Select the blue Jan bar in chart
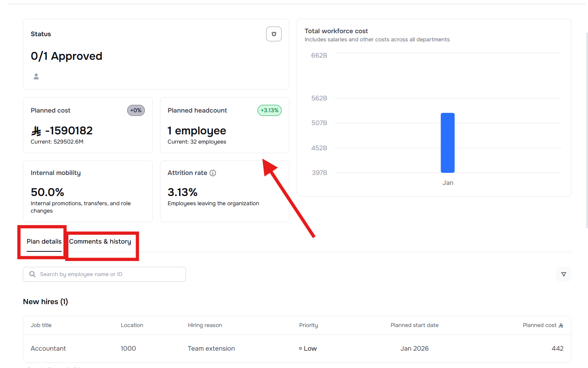The height and width of the screenshot is (368, 588). click(x=448, y=143)
